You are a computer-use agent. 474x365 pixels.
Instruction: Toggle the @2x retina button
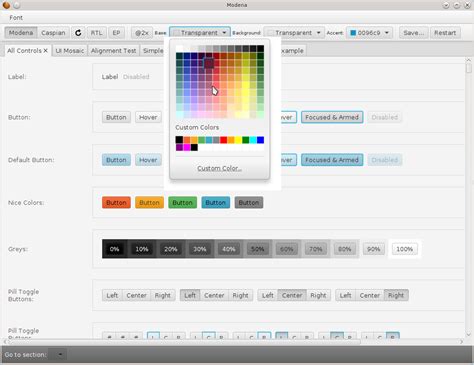(142, 33)
